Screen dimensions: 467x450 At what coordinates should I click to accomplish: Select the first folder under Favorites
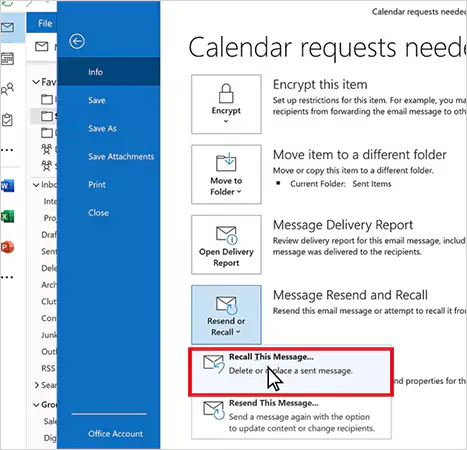coord(47,99)
